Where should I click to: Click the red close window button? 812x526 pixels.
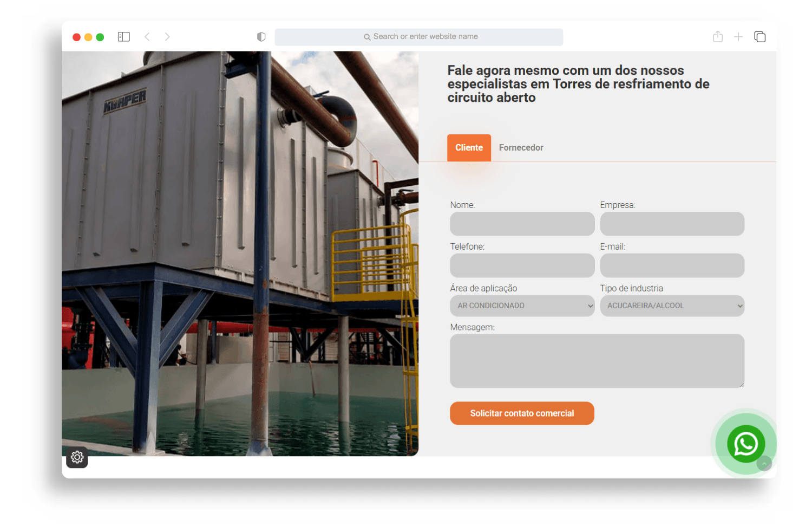point(77,37)
